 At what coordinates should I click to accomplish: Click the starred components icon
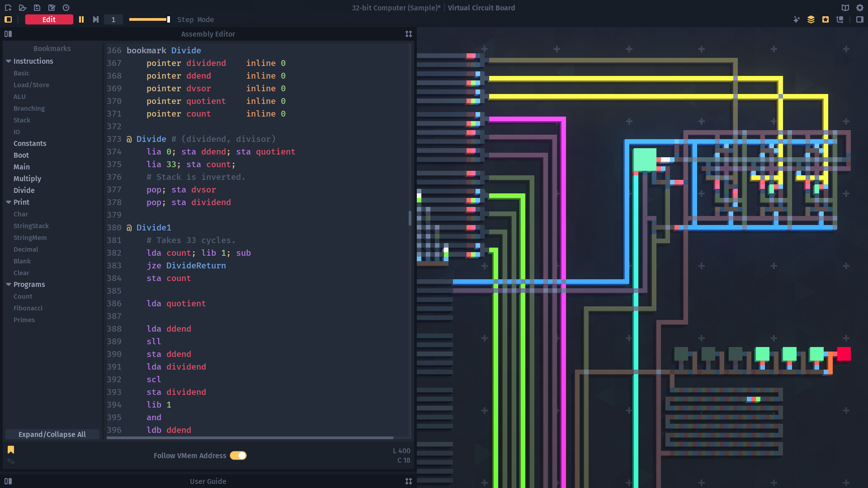pyautogui.click(x=826, y=19)
